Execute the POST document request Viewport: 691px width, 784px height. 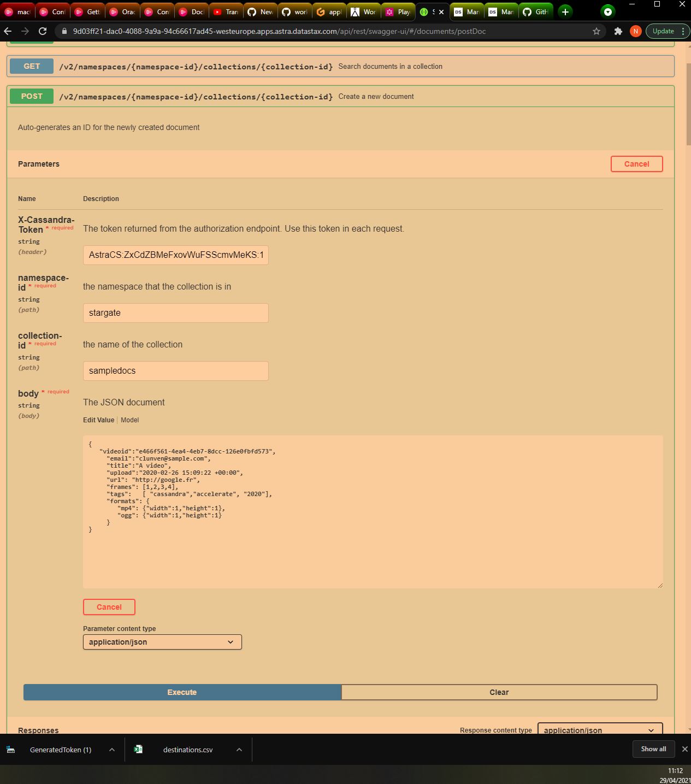(181, 692)
